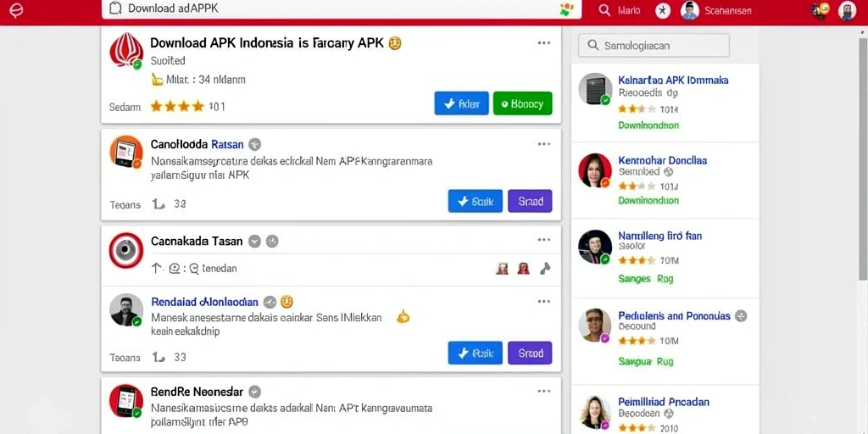868x434 pixels.
Task: Open the orange phone avatar of 'Canollodda Ratsan'
Action: click(126, 151)
